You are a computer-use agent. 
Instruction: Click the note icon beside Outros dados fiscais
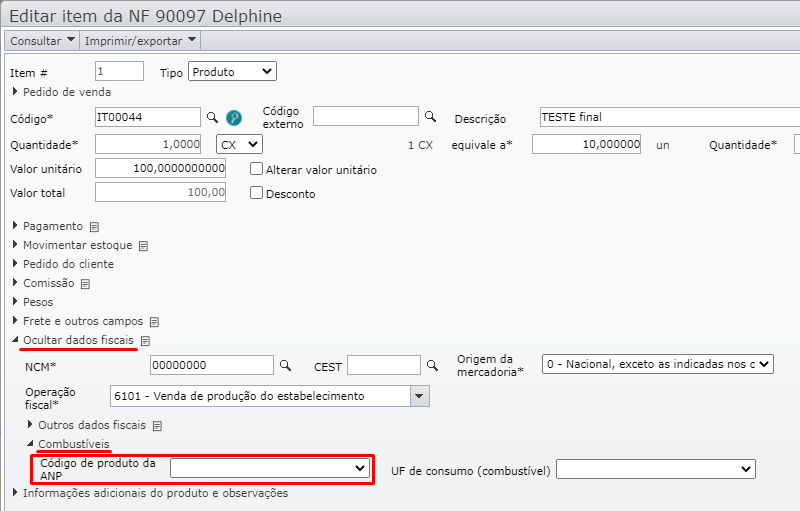coord(158,426)
